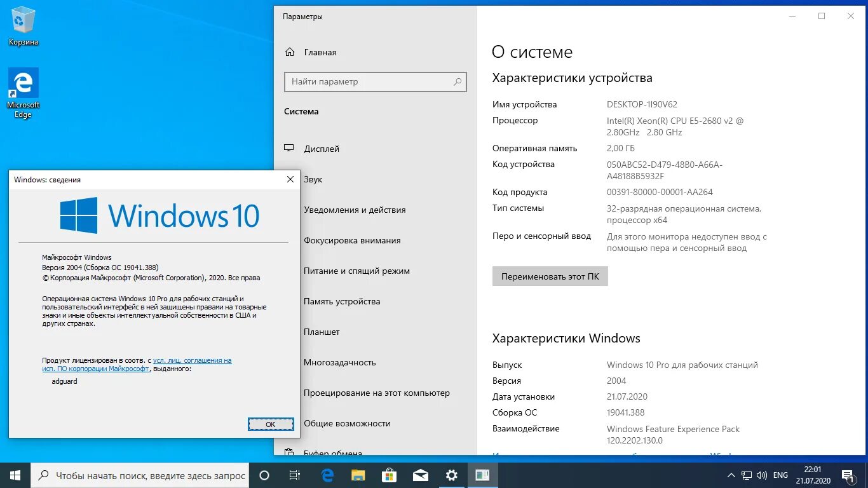Click the О системе page heading
The width and height of the screenshot is (868, 488).
532,52
